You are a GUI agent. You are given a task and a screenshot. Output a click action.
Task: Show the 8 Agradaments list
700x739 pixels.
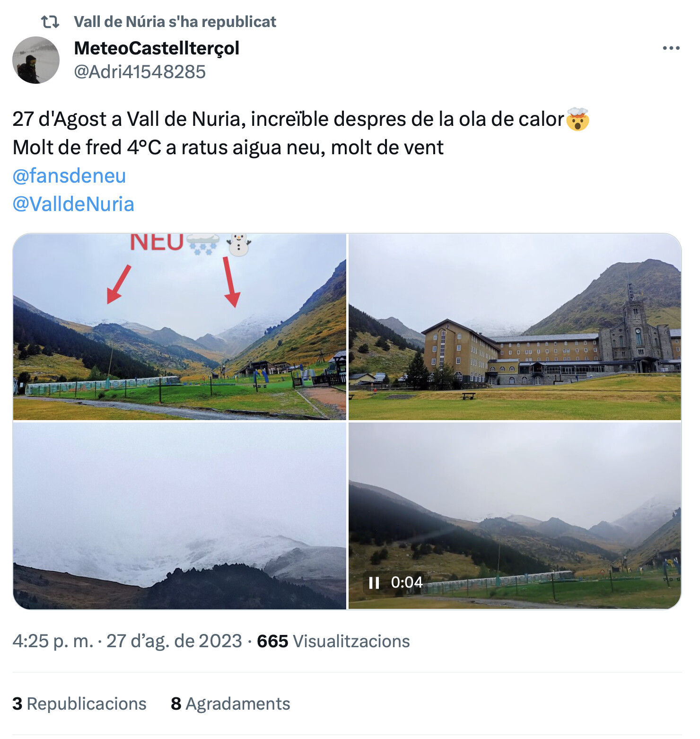pyautogui.click(x=230, y=704)
